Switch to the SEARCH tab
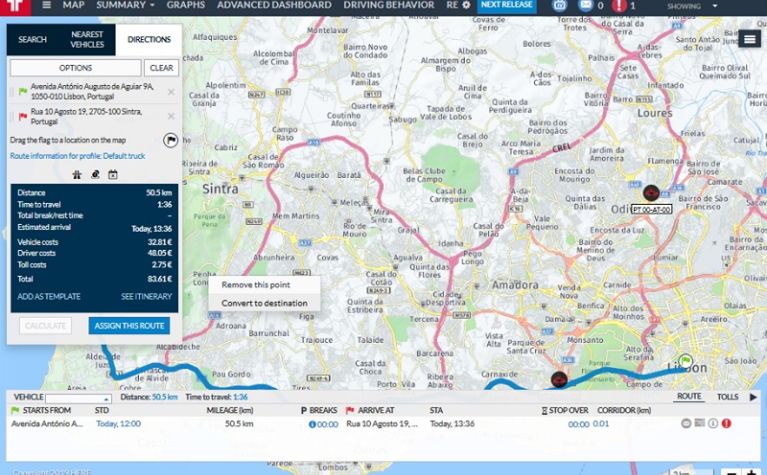The width and height of the screenshot is (767, 475). [32, 39]
